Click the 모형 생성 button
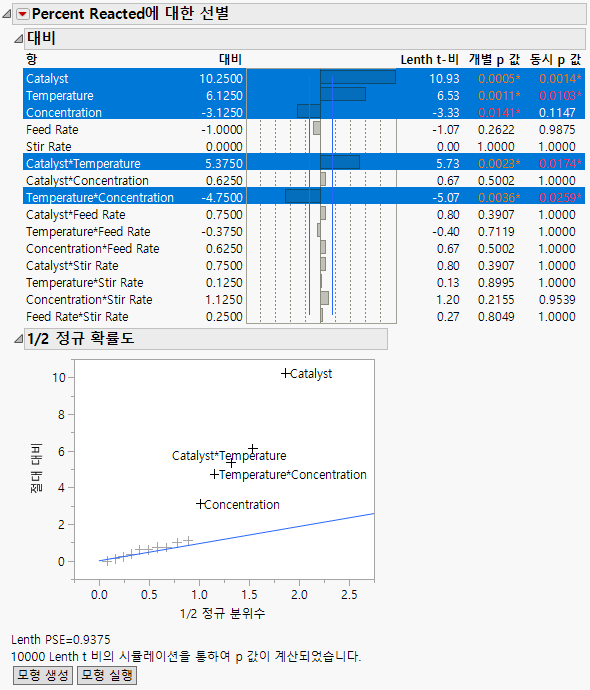 point(43,675)
